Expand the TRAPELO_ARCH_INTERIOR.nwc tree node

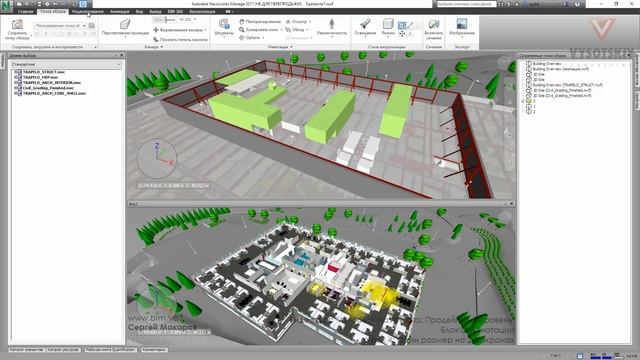(16, 82)
